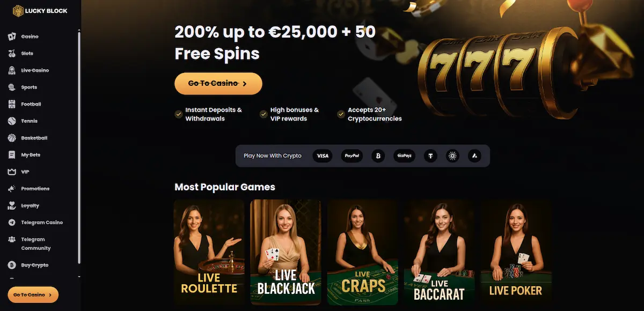The width and height of the screenshot is (644, 311).
Task: Open Telegram Casino link
Action: pos(35,223)
